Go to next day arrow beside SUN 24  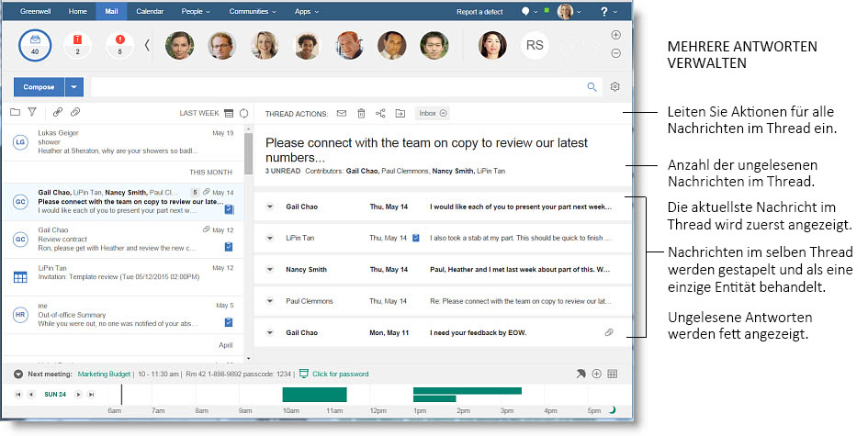point(79,395)
